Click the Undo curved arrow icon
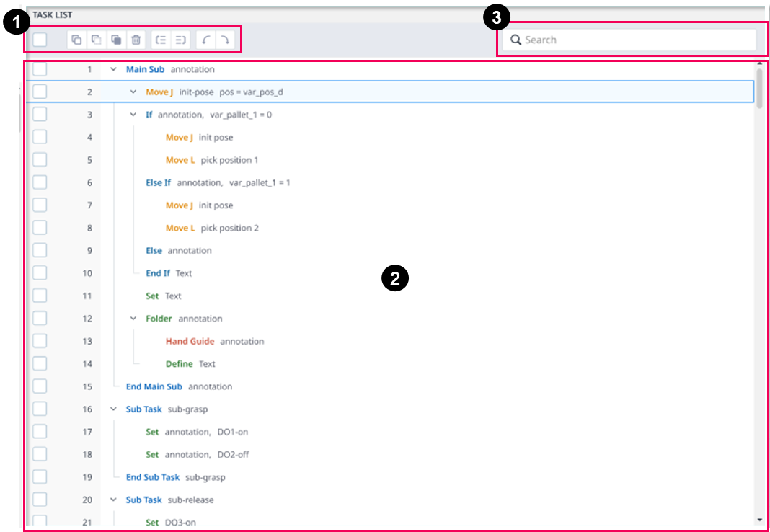Viewport: 770px width, 532px height. click(x=205, y=40)
